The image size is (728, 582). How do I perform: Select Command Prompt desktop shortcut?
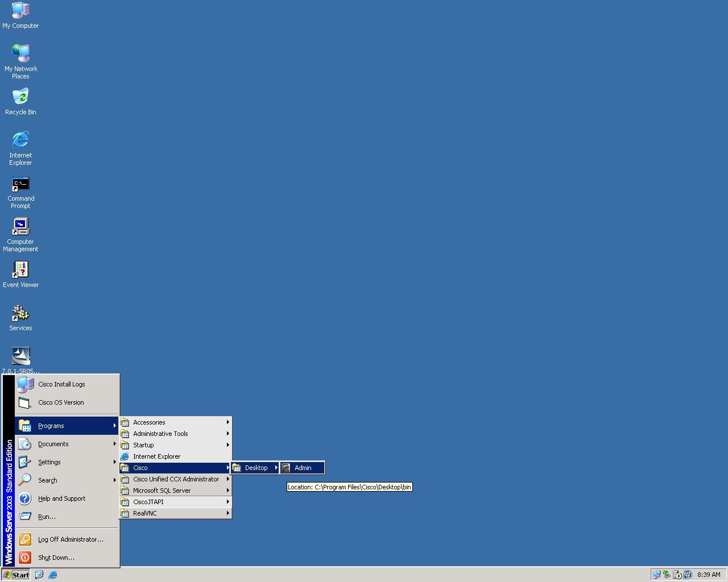point(20,193)
